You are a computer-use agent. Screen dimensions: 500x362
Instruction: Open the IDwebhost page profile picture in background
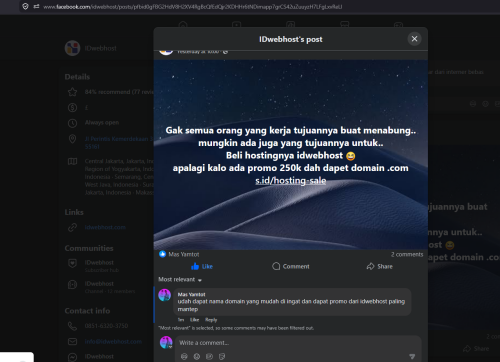click(x=72, y=48)
